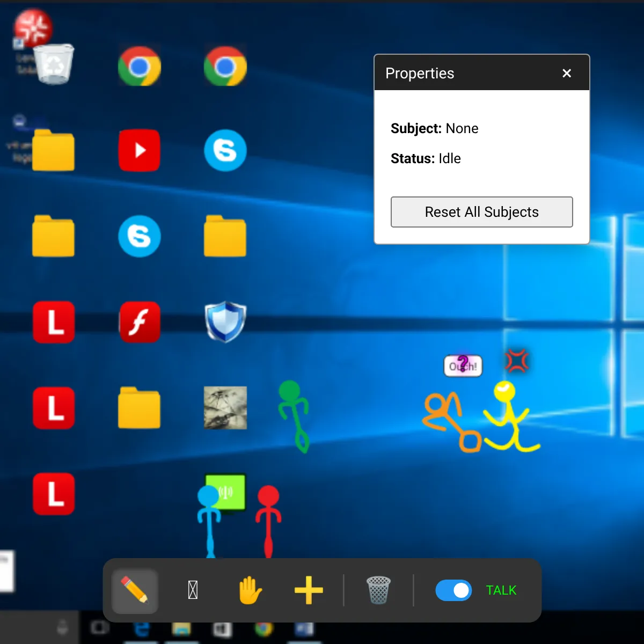
Task: Select the Recycle Bin desktop icon
Action: tap(54, 64)
